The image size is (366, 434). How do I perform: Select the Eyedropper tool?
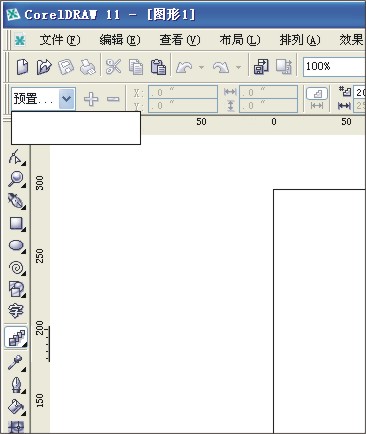(x=16, y=363)
